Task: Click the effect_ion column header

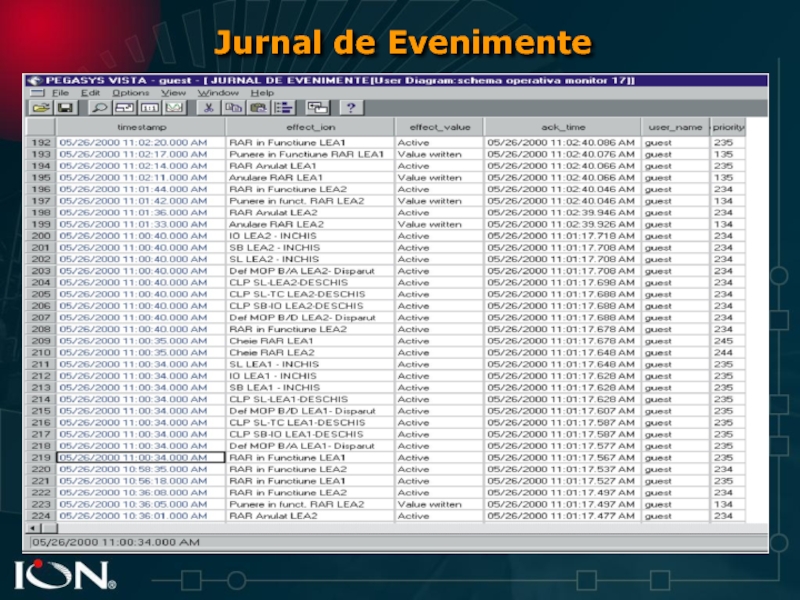Action: tap(310, 127)
